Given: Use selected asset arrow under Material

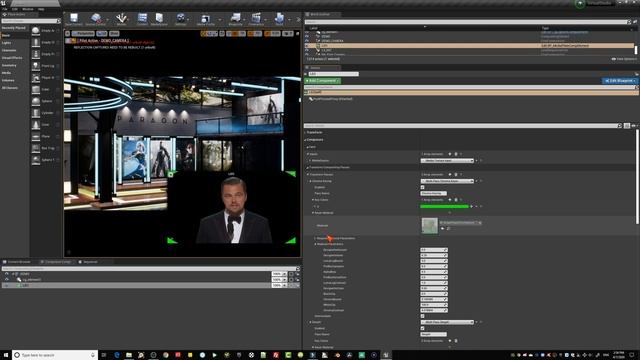Looking at the screenshot, I should 442,229.
